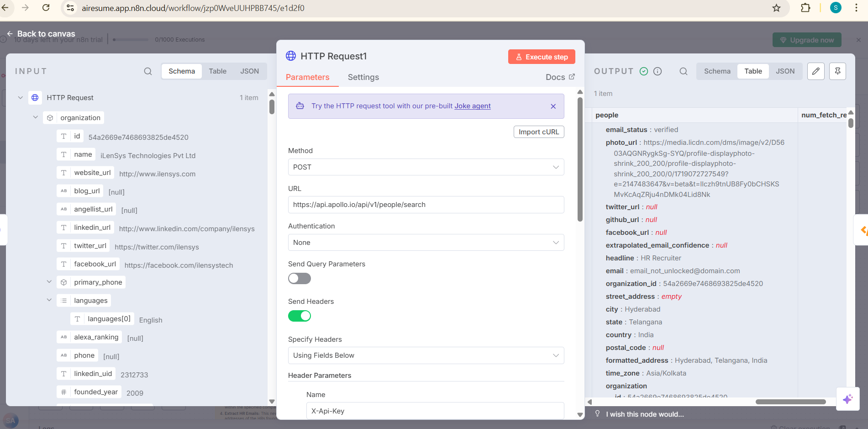Open the Method dropdown
The image size is (868, 429).
(426, 167)
